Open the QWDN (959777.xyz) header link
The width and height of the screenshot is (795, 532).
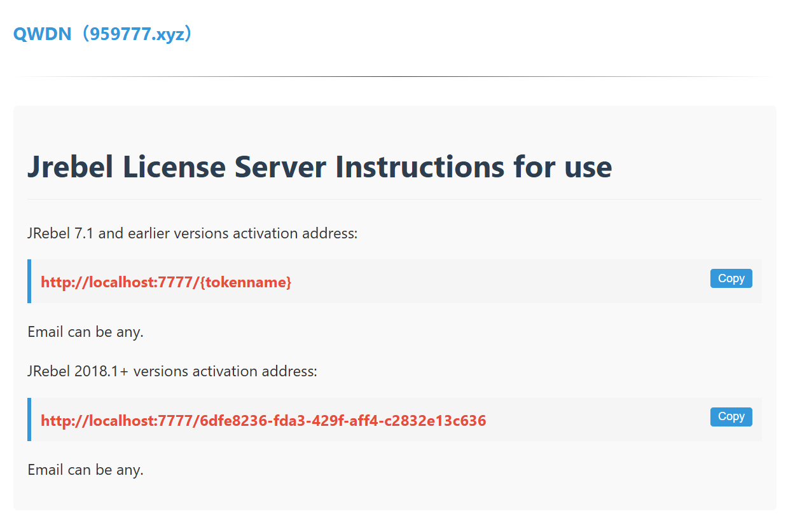click(102, 34)
